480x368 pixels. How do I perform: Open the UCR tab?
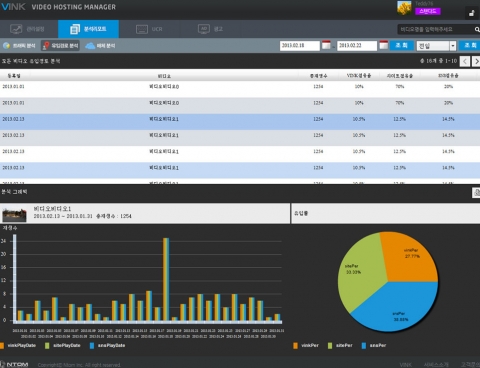[x=149, y=29]
